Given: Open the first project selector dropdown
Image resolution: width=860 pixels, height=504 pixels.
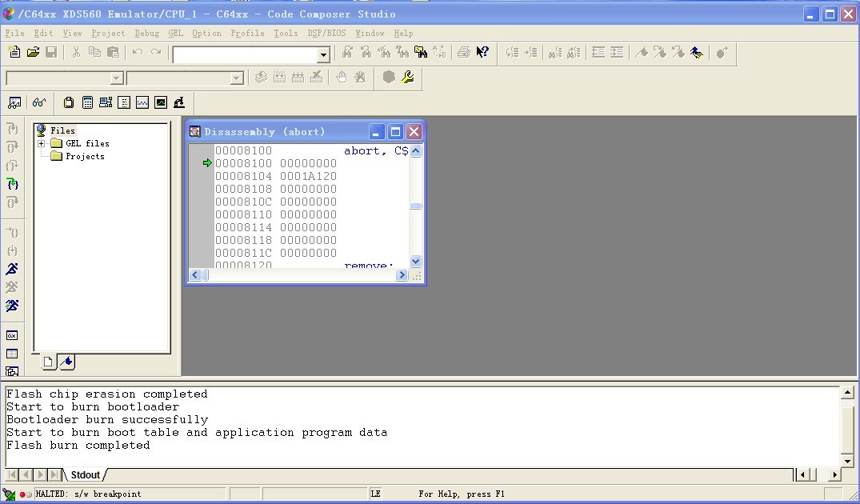Looking at the screenshot, I should (x=116, y=78).
